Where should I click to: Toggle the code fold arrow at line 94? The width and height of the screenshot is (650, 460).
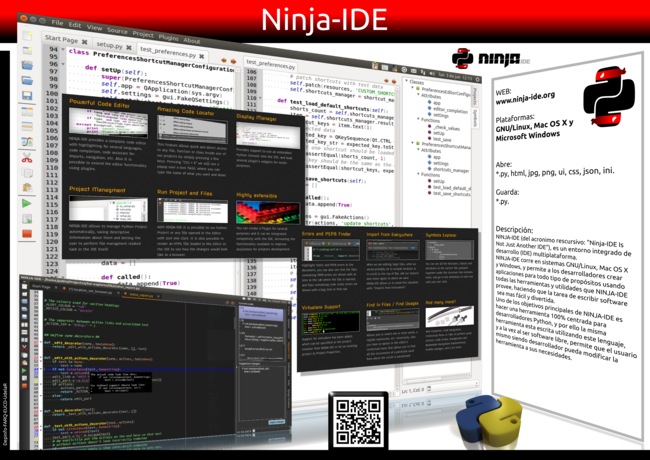click(x=63, y=49)
